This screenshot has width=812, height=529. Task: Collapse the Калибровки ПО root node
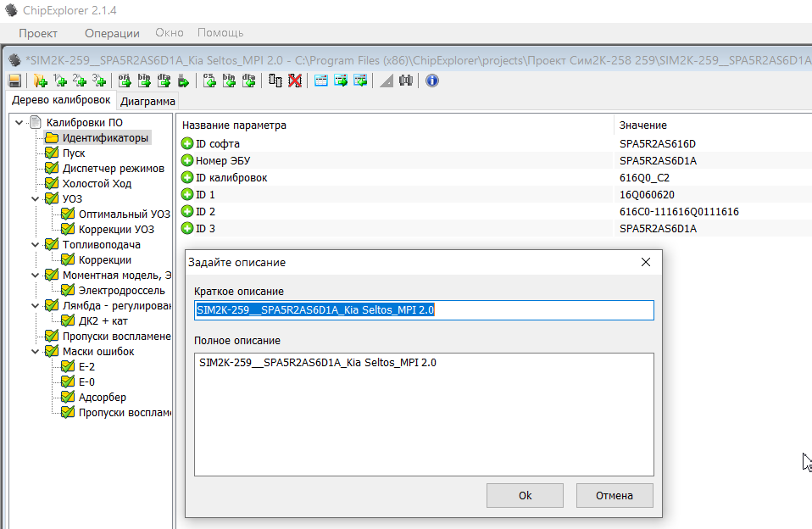tap(19, 123)
